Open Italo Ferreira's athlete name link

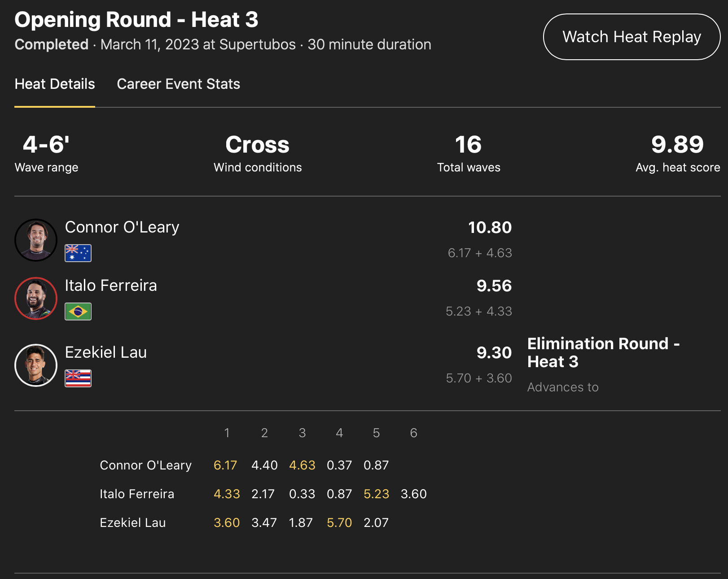click(x=111, y=285)
